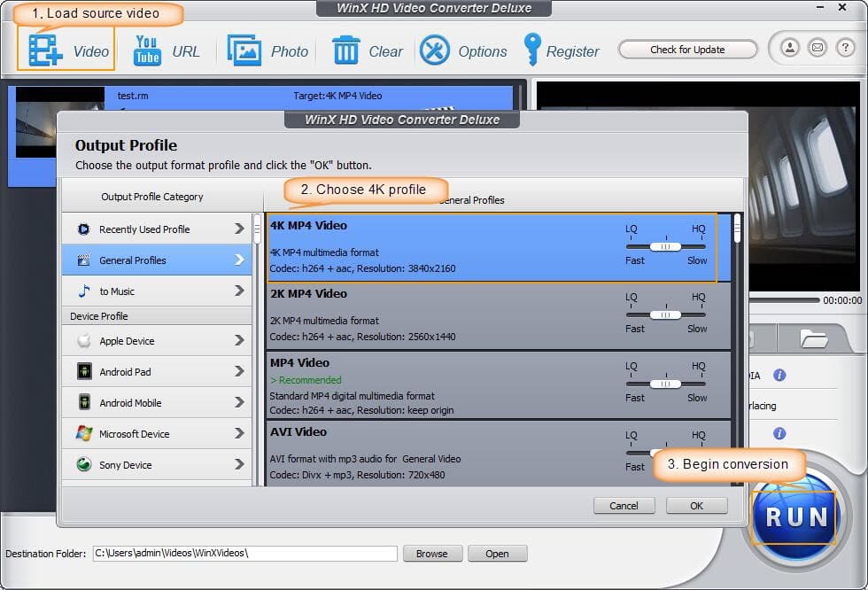Click the Sony Device icon
Image resolution: width=868 pixels, height=590 pixels.
tap(84, 464)
